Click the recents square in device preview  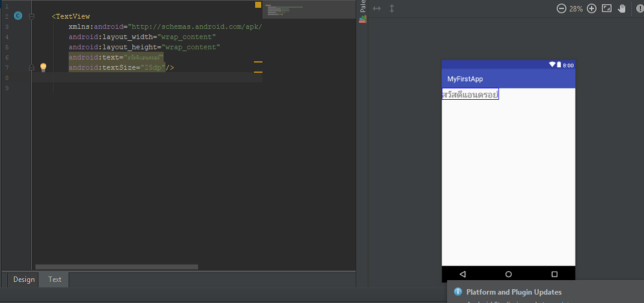click(554, 274)
